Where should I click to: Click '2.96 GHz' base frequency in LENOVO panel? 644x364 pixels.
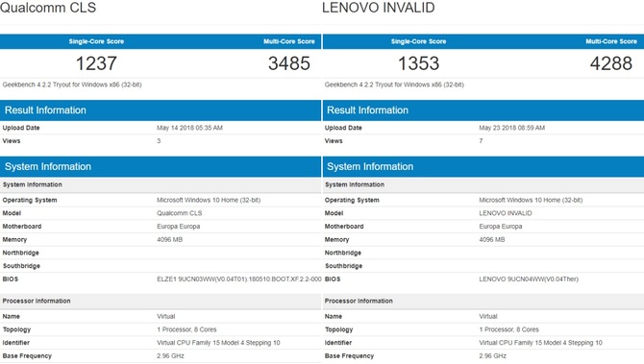(x=492, y=355)
